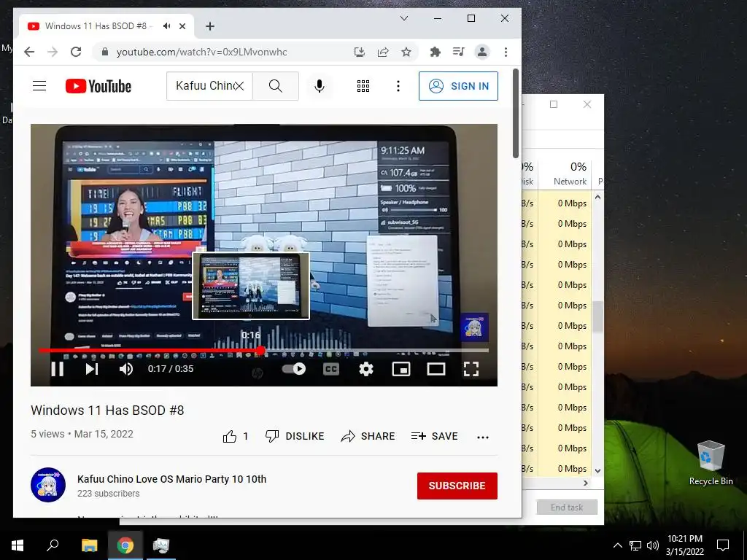747x560 pixels.
Task: Open the video player settings gear
Action: 366,369
